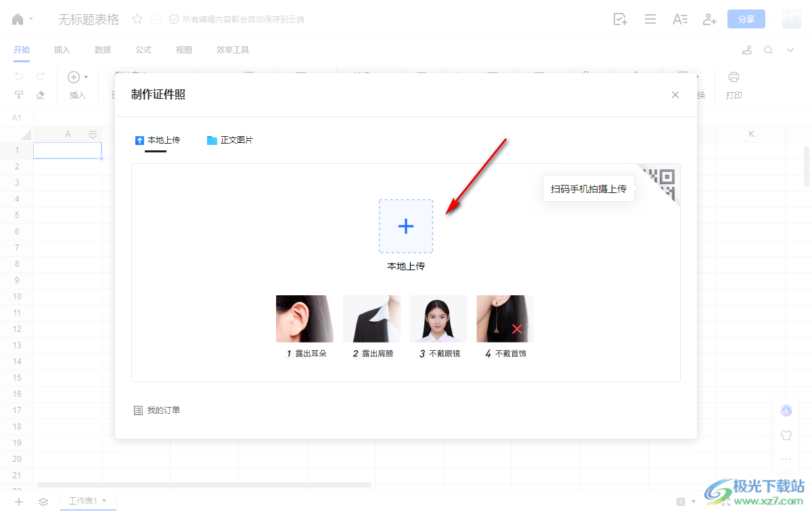Select the 露出耳朵 example thumbnail
This screenshot has width=812, height=512.
point(304,319)
